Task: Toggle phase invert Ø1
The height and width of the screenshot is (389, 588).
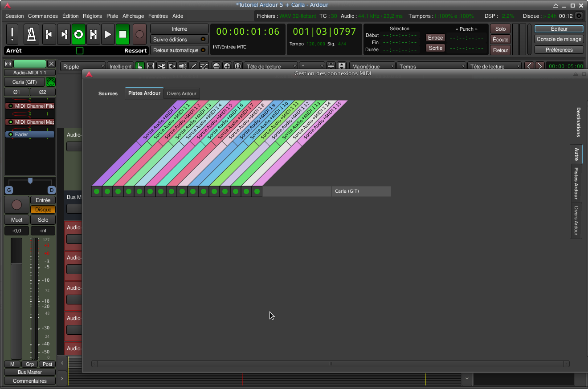Action: 17,92
